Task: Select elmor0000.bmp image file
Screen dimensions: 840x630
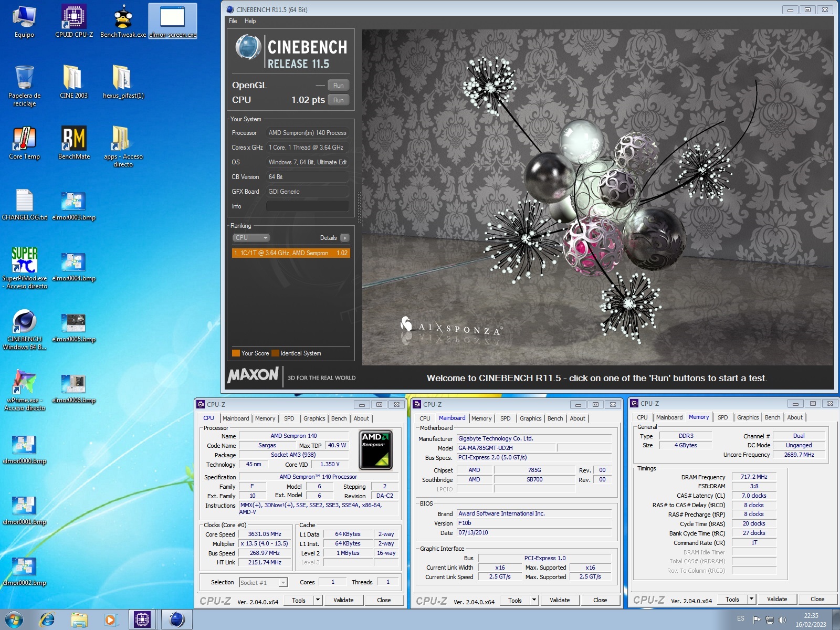Action: click(x=24, y=448)
